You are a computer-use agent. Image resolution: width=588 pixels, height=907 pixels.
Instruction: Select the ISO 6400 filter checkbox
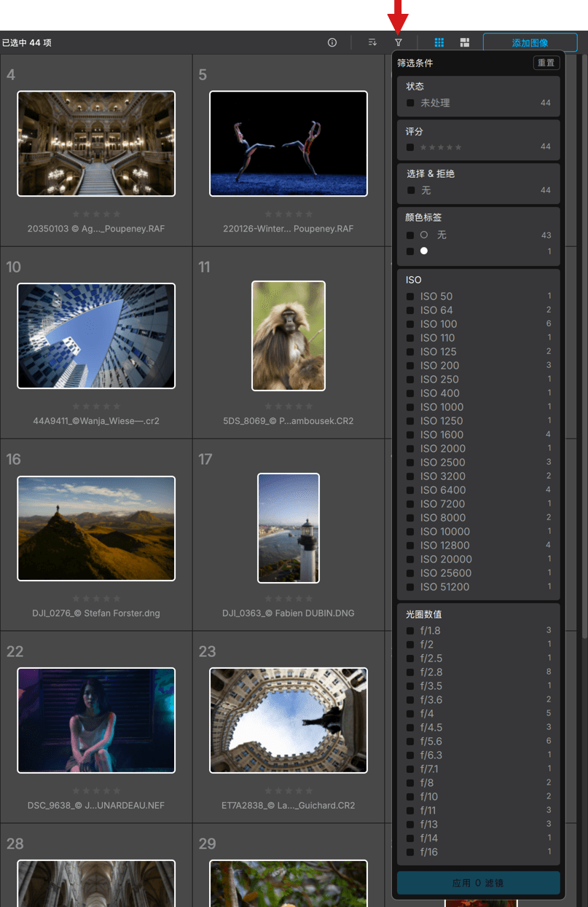tap(410, 490)
